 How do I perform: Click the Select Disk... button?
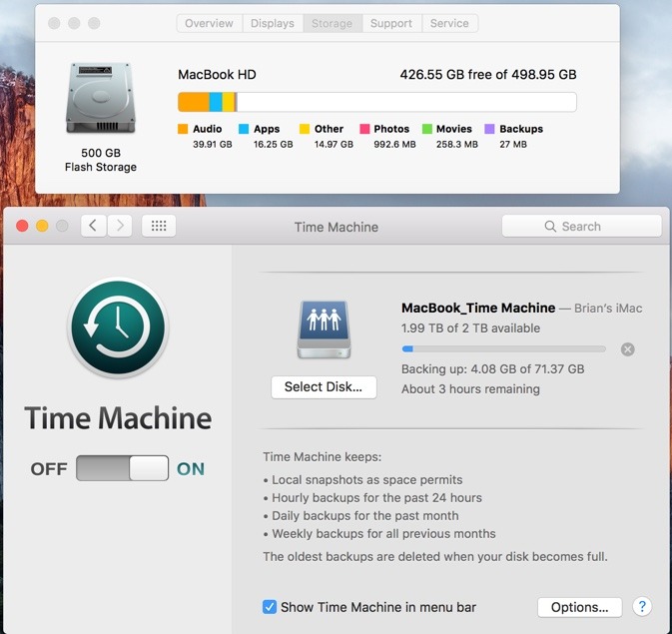pos(324,387)
